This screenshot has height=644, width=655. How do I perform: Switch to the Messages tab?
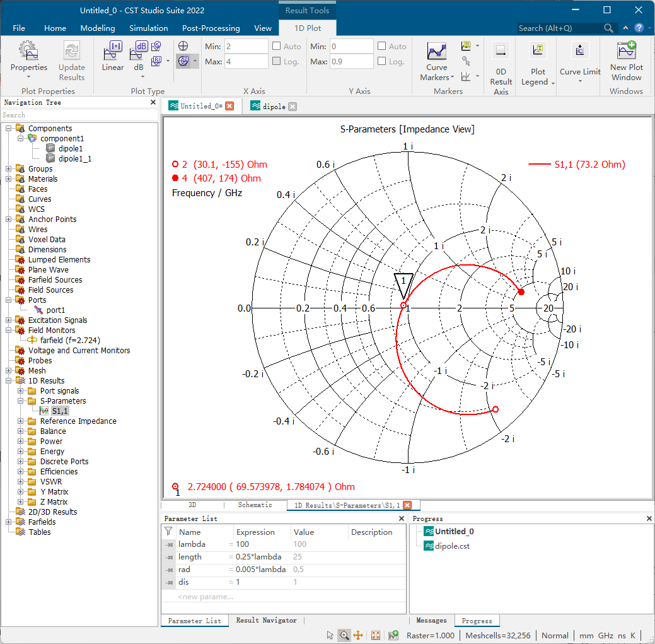tap(431, 620)
